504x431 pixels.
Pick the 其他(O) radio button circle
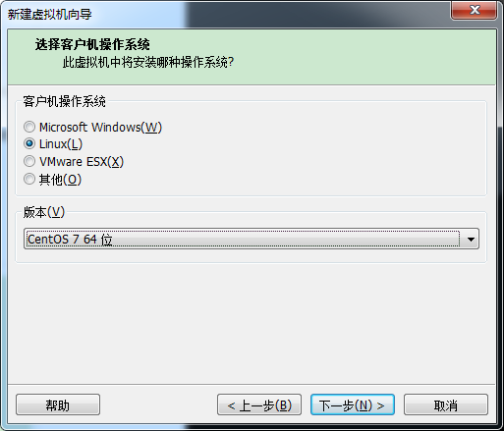coord(29,179)
